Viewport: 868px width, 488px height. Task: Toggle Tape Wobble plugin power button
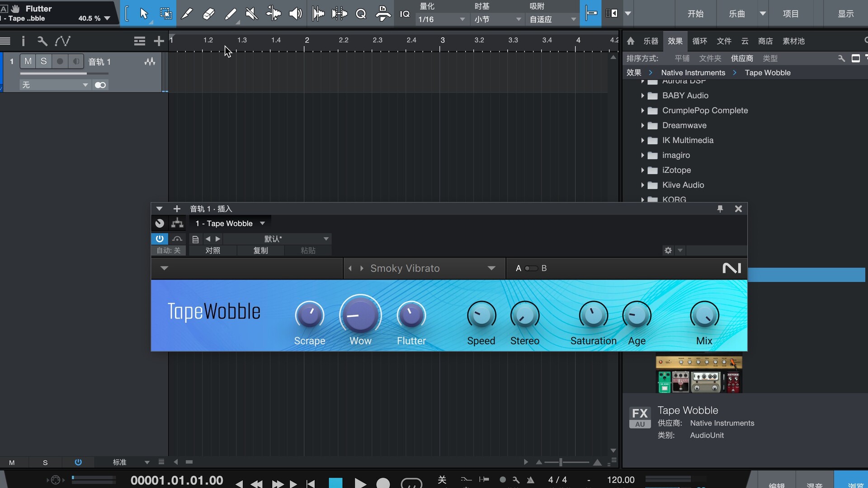pos(159,239)
